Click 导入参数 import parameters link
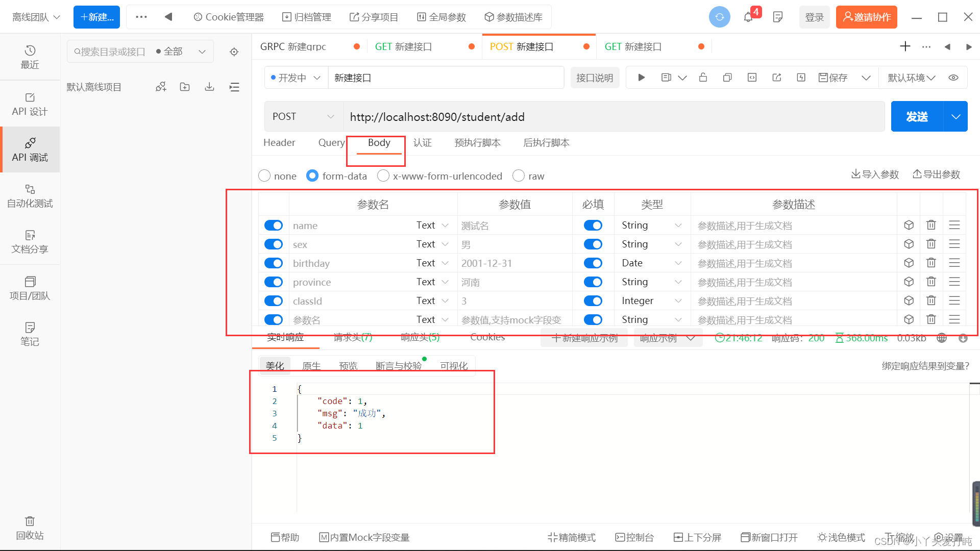 pos(875,174)
